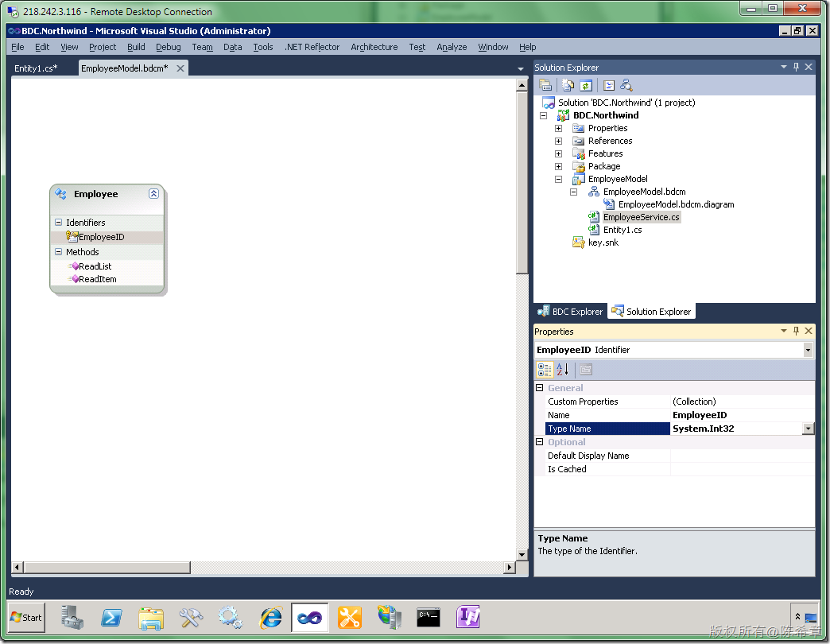Click the diagram vertical scrollbar down arrow
The width and height of the screenshot is (830, 644).
tap(522, 555)
